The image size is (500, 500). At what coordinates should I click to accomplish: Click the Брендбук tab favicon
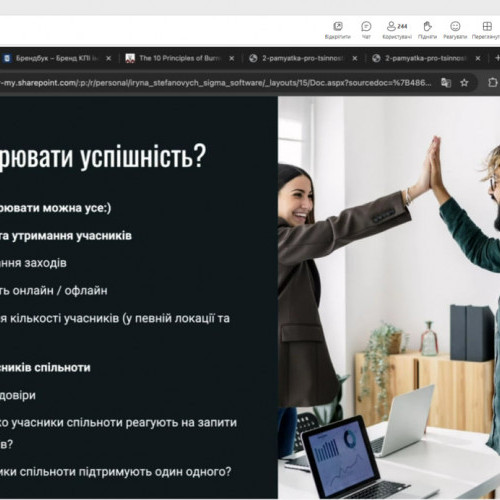pyautogui.click(x=6, y=58)
